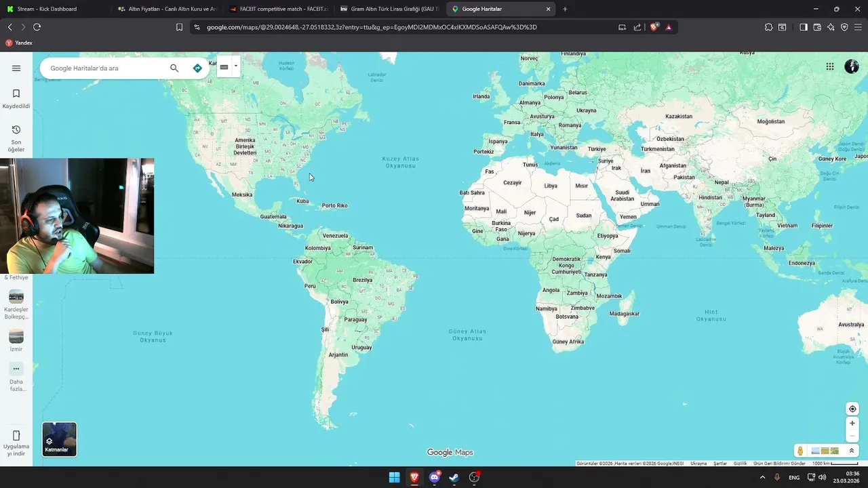Screen dimensions: 868x488
Task: Open the Google account avatar
Action: [x=852, y=66]
